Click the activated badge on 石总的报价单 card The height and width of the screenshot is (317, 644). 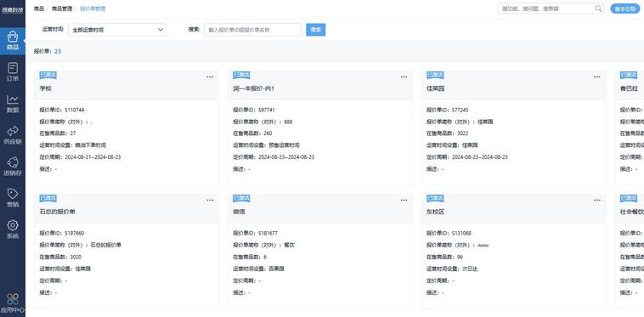[x=48, y=198]
